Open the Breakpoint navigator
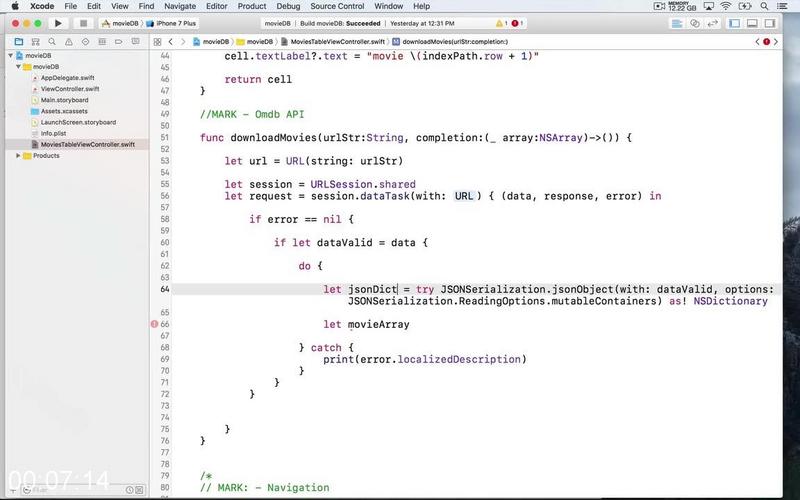800x500 pixels. click(x=118, y=42)
